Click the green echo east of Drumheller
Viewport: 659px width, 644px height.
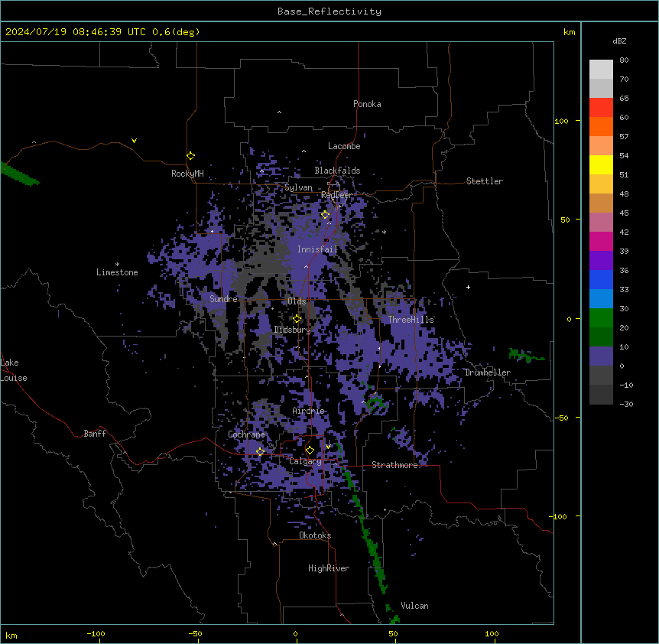click(525, 356)
